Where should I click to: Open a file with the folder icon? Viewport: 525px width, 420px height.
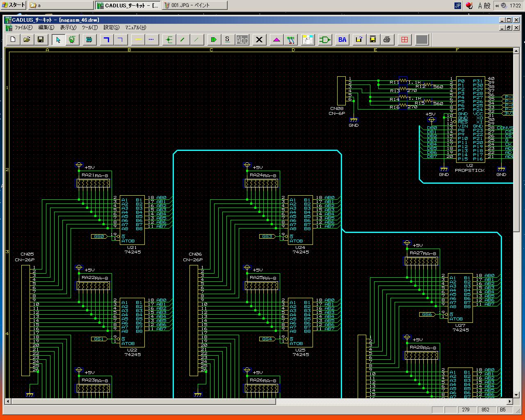pos(27,39)
